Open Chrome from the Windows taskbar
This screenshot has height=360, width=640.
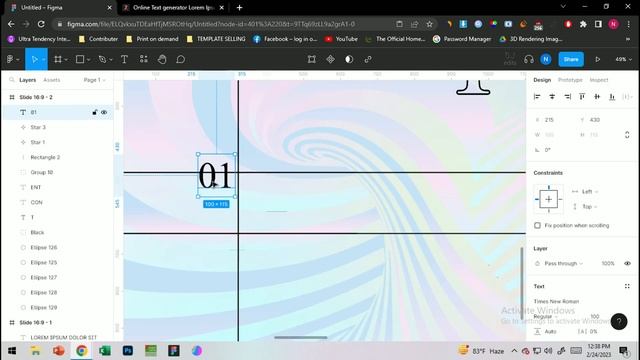click(82, 351)
